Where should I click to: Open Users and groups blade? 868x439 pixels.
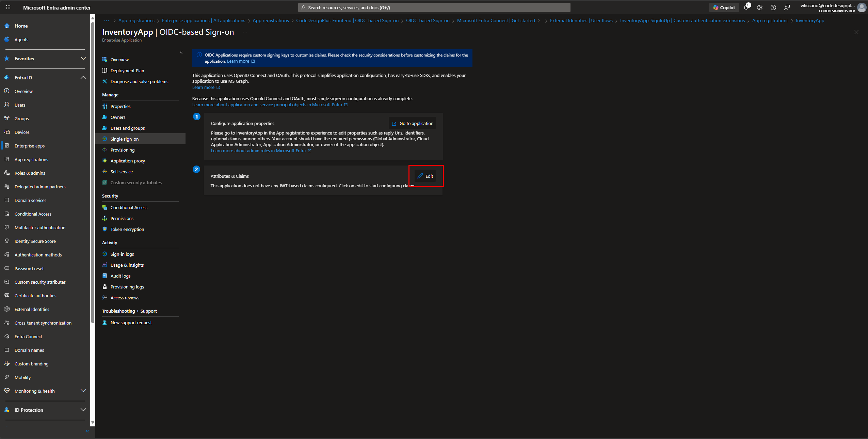[x=128, y=128]
